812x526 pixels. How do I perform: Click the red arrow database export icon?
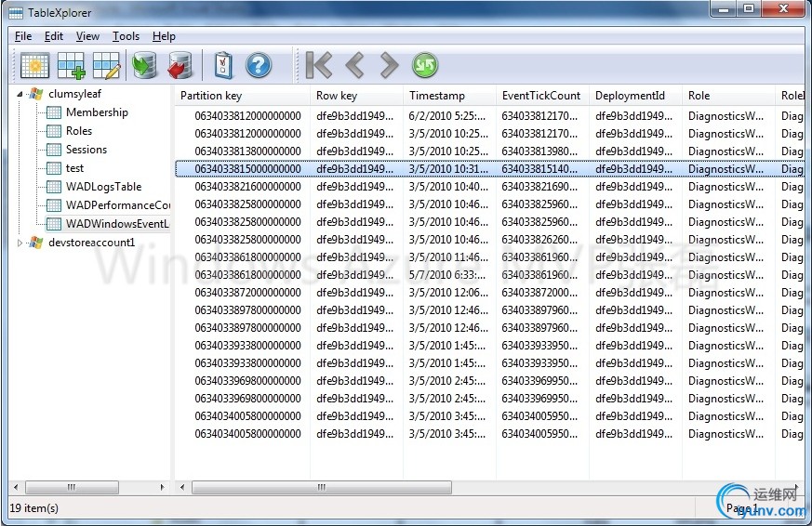[x=180, y=66]
